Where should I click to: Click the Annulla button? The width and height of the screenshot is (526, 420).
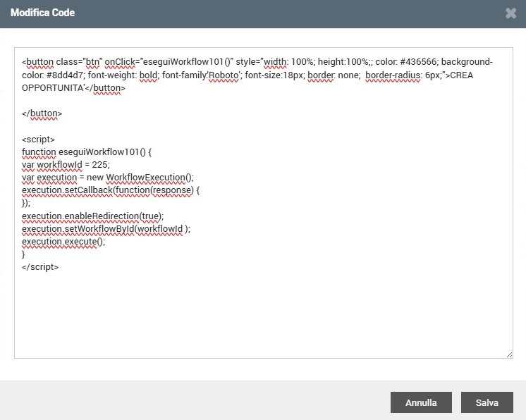421,402
